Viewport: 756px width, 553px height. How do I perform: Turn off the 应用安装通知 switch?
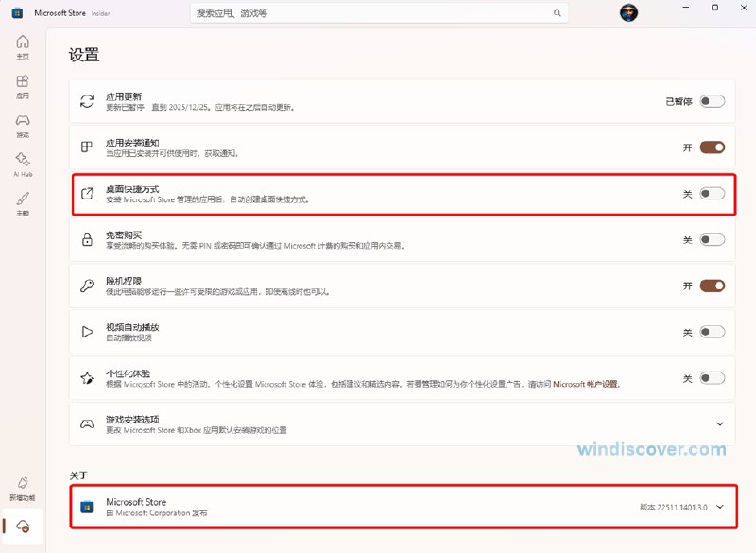[x=713, y=147]
